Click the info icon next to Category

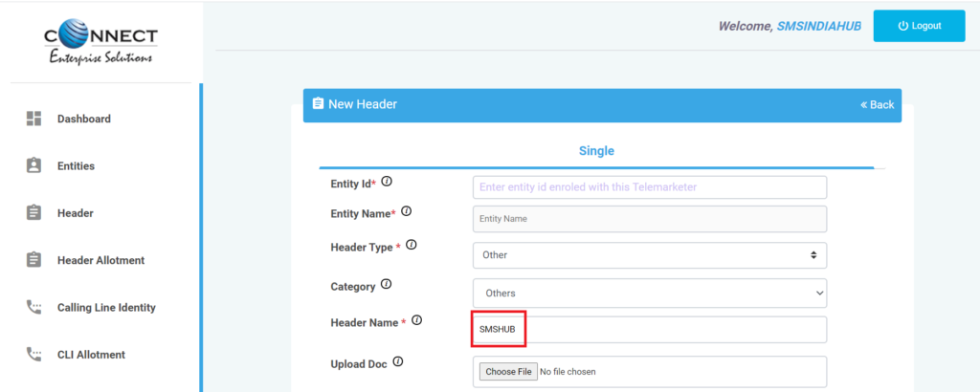tap(387, 285)
